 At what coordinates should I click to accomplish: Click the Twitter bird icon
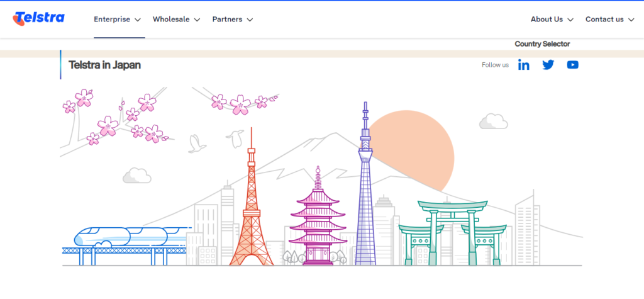[548, 65]
